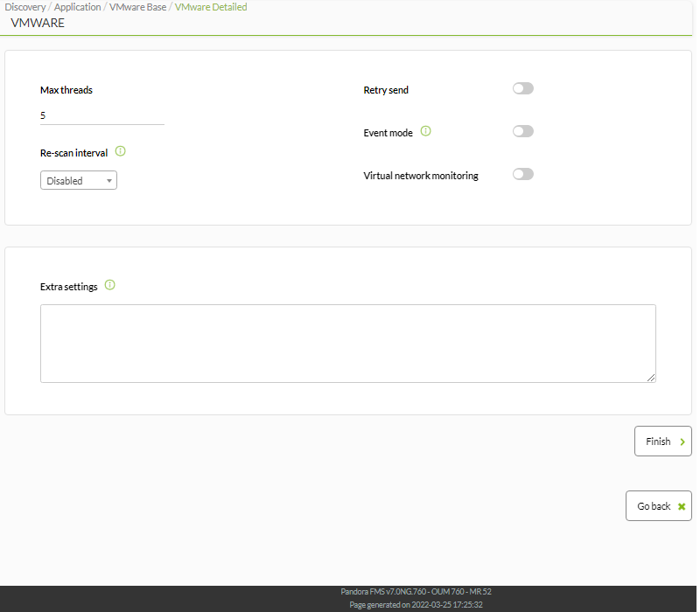Click the Extra settings resize handle
Viewport: 700px width, 612px height.
[x=651, y=378]
